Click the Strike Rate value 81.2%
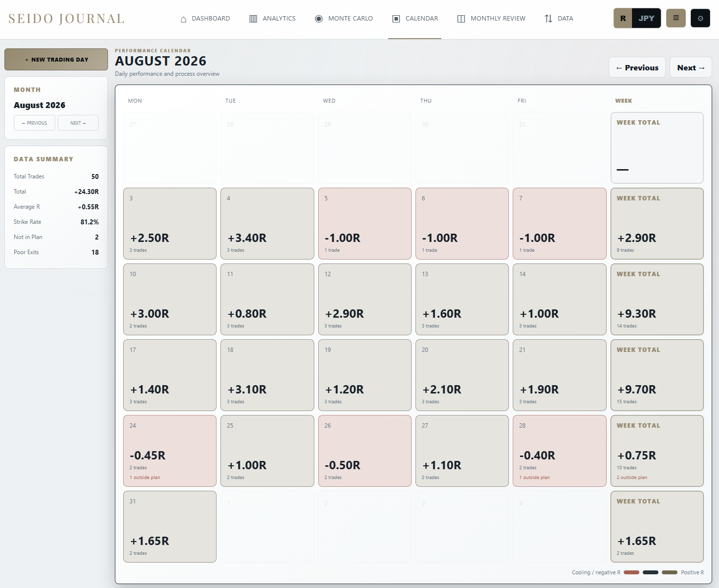 [89, 222]
